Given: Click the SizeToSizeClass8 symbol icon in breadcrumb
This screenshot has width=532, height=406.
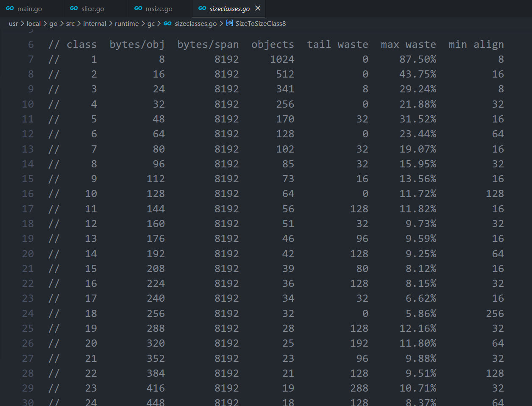Looking at the screenshot, I should click(229, 23).
